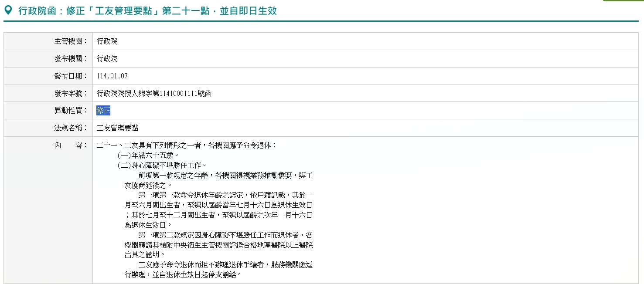The width and height of the screenshot is (644, 284).
Task: Click the document number 院授人綜字第11410001111號函
Action: tap(154, 94)
